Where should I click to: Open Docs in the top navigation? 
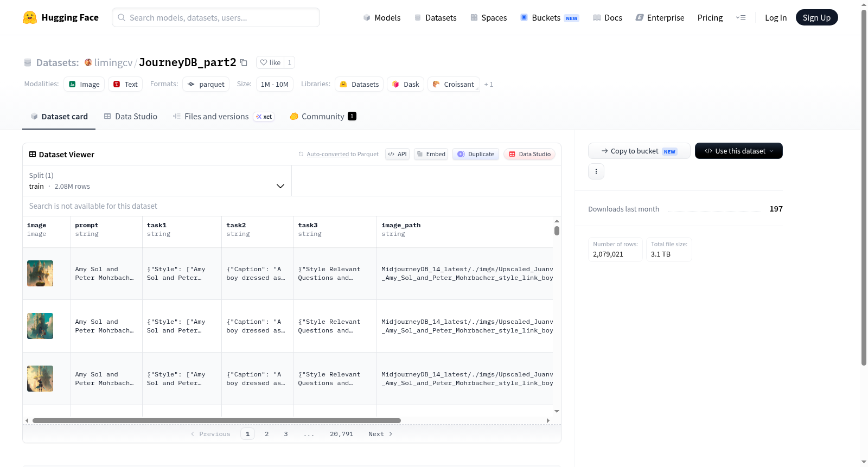pyautogui.click(x=608, y=18)
